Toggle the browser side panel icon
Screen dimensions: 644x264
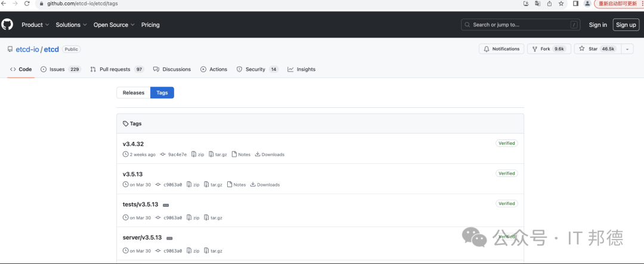click(x=575, y=4)
